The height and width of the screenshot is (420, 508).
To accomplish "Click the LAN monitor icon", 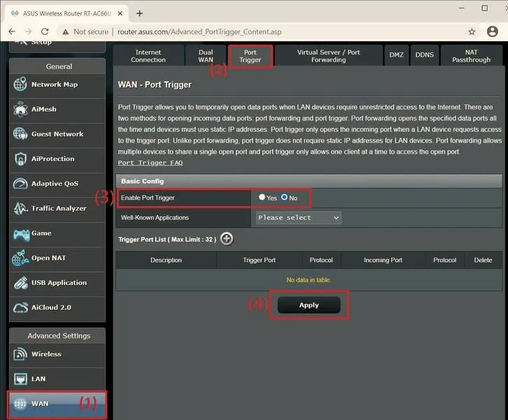I will [x=20, y=379].
